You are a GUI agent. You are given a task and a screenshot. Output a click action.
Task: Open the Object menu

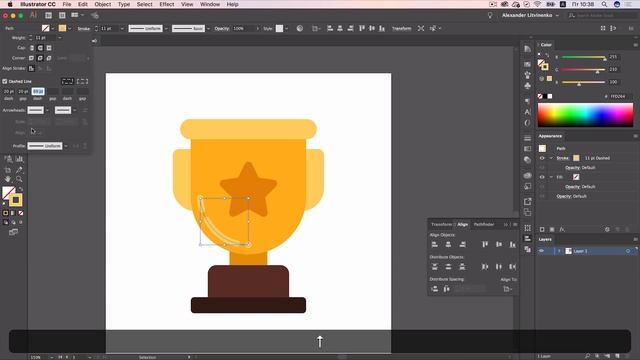[x=102, y=4]
